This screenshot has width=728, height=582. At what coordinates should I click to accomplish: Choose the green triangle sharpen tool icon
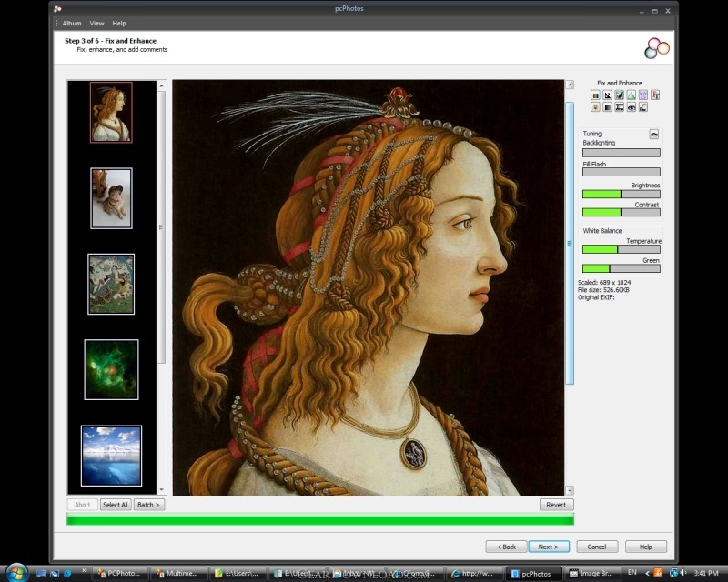[632, 95]
